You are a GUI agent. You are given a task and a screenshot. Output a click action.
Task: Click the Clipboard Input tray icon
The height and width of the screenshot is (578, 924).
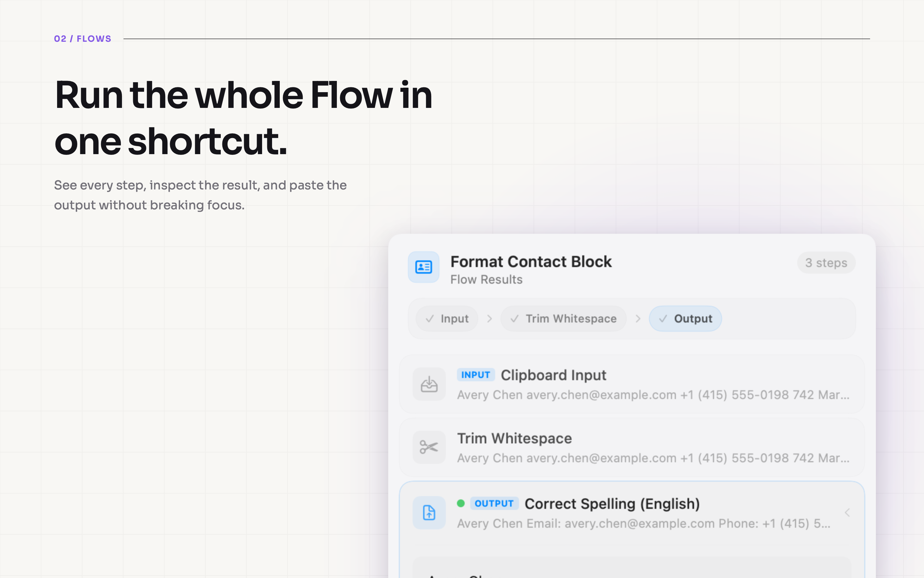[429, 384]
